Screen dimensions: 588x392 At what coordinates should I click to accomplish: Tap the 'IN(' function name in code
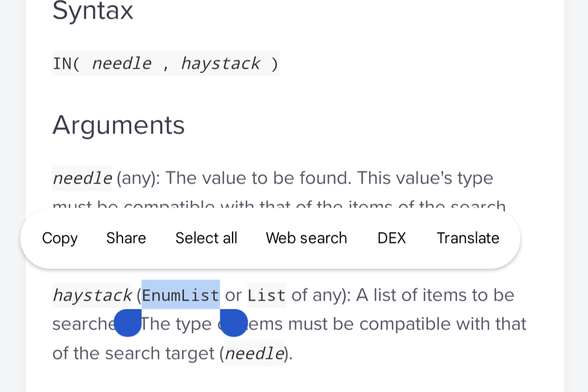coord(67,64)
